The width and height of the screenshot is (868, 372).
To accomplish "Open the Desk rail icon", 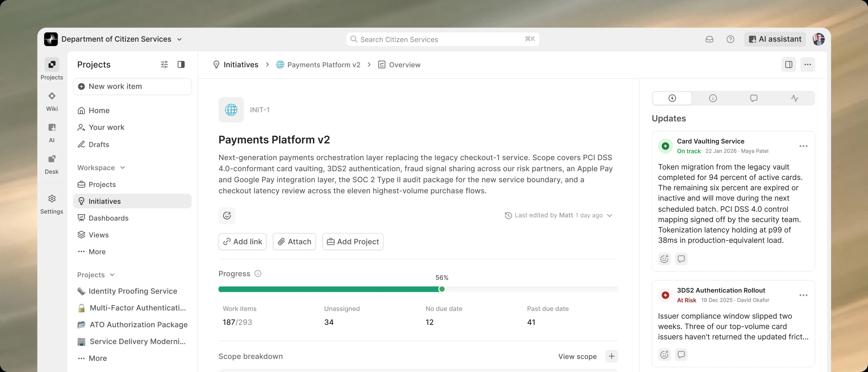I will pos(52,159).
